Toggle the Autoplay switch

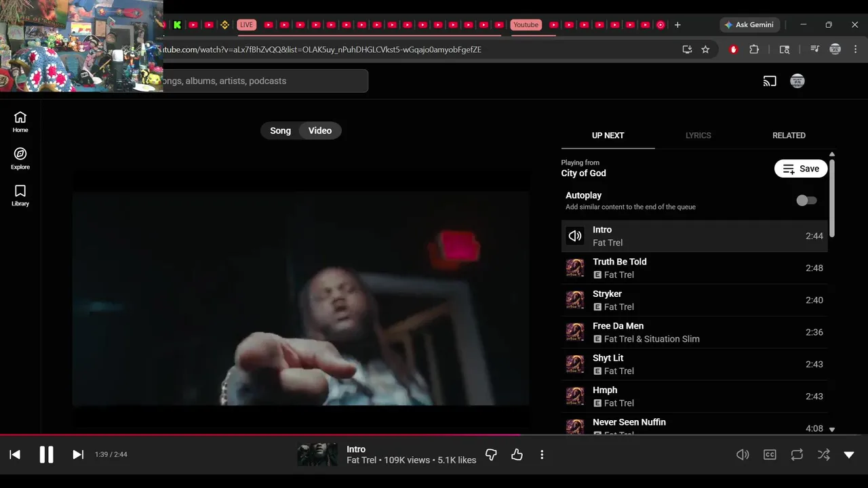point(806,201)
